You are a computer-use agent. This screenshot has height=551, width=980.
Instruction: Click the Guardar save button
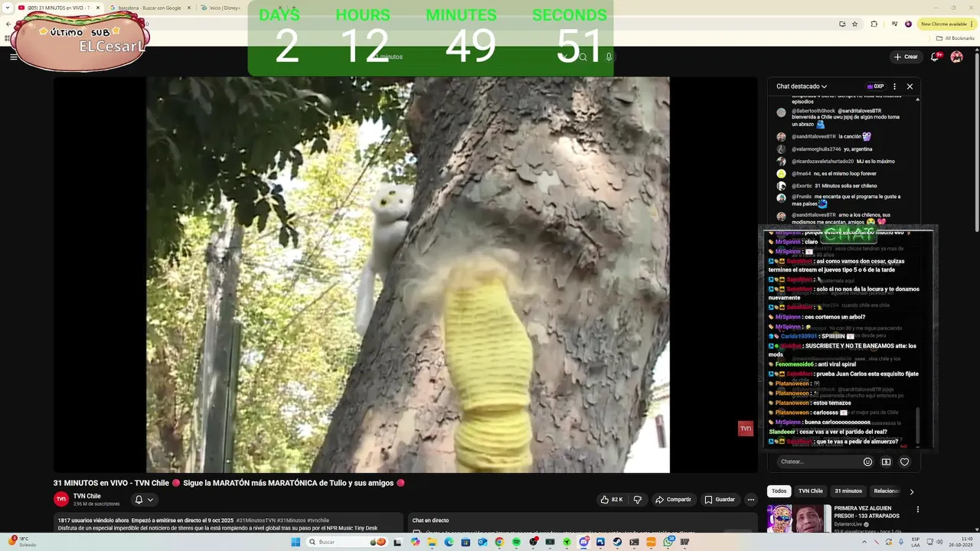pyautogui.click(x=720, y=500)
